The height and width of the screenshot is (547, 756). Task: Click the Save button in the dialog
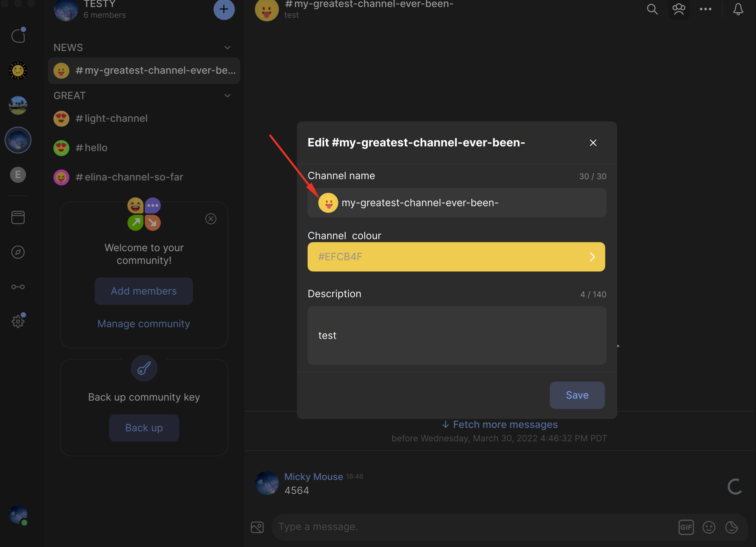pyautogui.click(x=577, y=395)
